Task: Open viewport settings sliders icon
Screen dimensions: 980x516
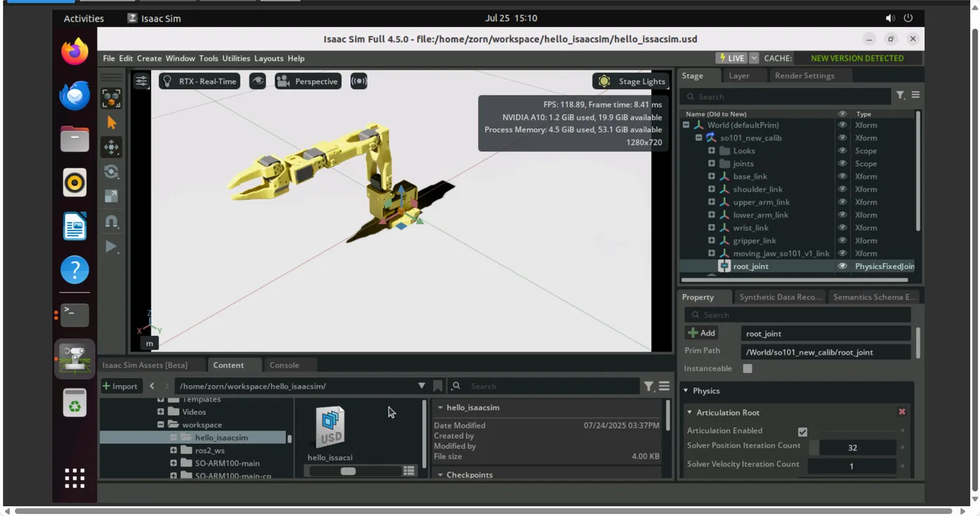Action: click(141, 81)
